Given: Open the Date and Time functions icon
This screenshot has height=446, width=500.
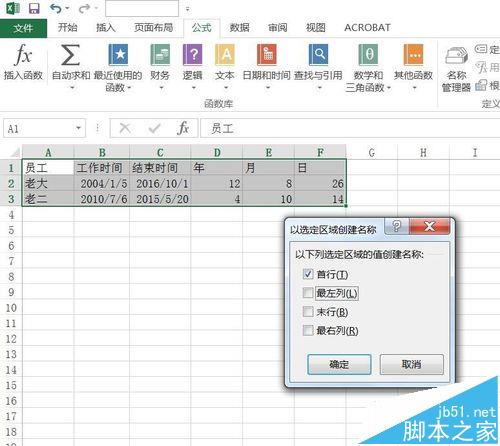Looking at the screenshot, I should click(267, 55).
